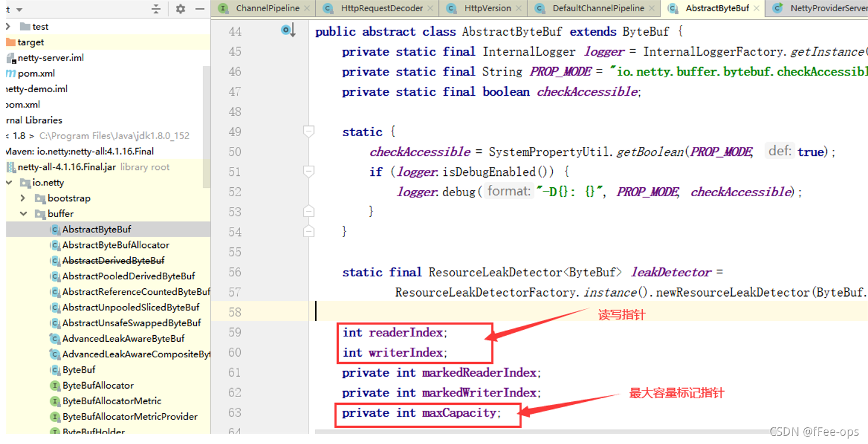Switch to the ChannelPipeline tab
Screen dimensions: 868x444
point(268,8)
